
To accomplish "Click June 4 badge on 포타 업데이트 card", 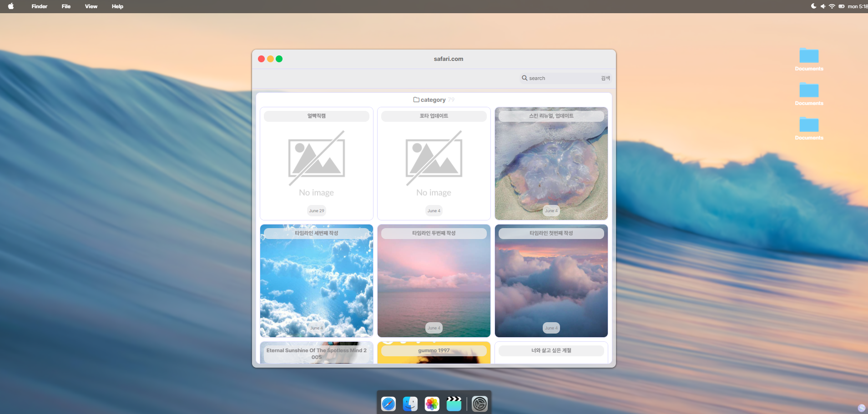I will [434, 210].
